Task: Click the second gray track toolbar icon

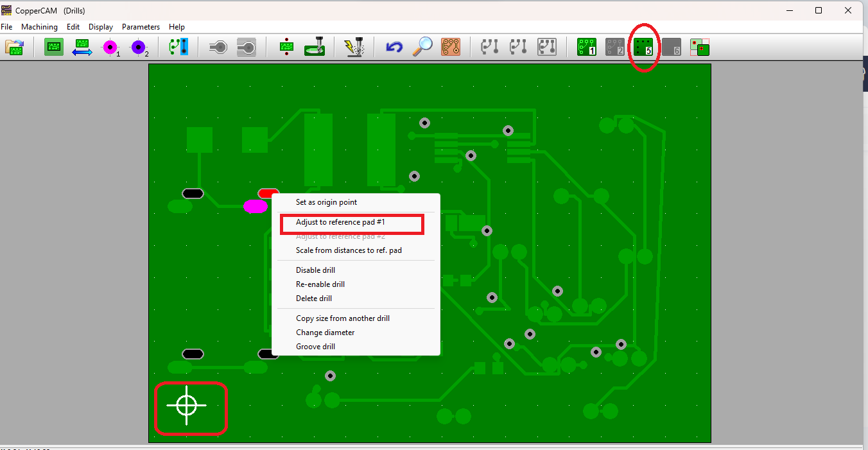Action: [518, 47]
